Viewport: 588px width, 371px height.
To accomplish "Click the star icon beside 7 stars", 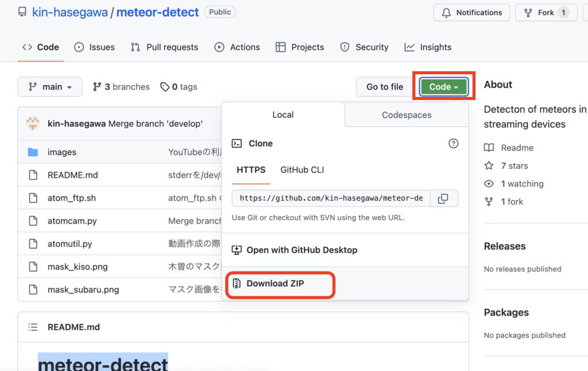I will pyautogui.click(x=489, y=165).
